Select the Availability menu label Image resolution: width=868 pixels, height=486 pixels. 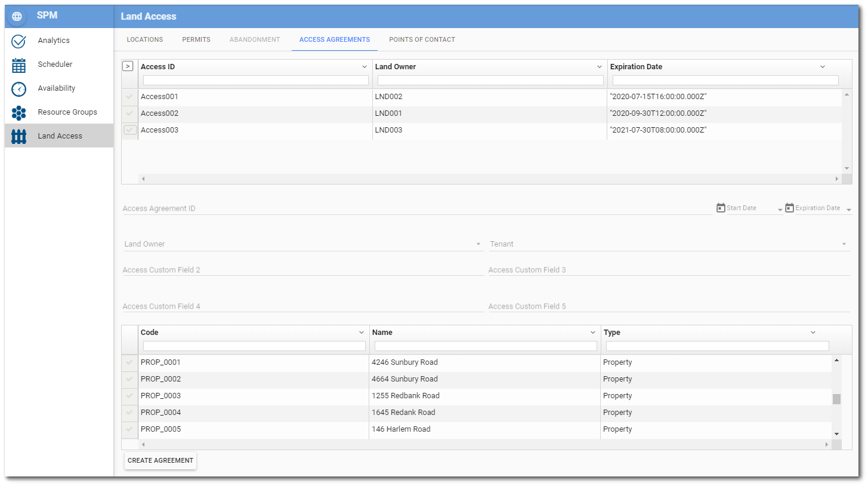pos(57,88)
